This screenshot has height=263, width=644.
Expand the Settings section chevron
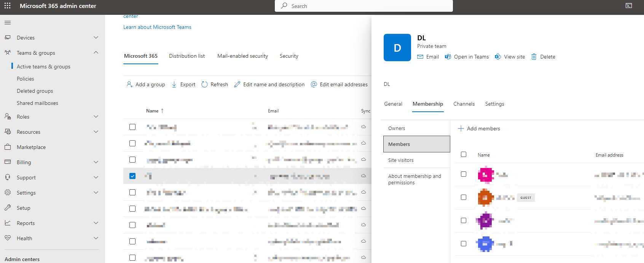tap(96, 192)
